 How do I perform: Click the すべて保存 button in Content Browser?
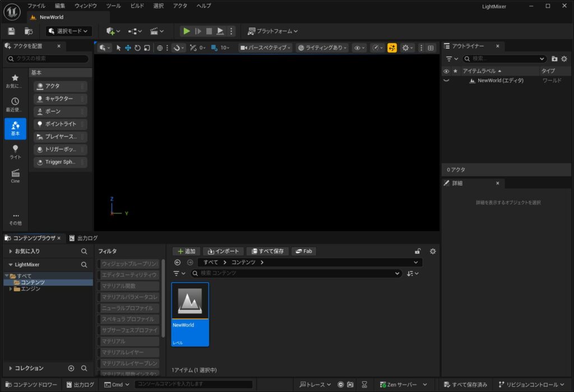pos(267,251)
